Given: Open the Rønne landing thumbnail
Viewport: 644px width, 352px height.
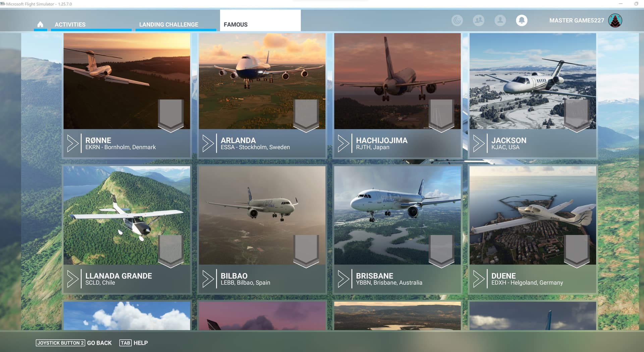Looking at the screenshot, I should point(127,81).
